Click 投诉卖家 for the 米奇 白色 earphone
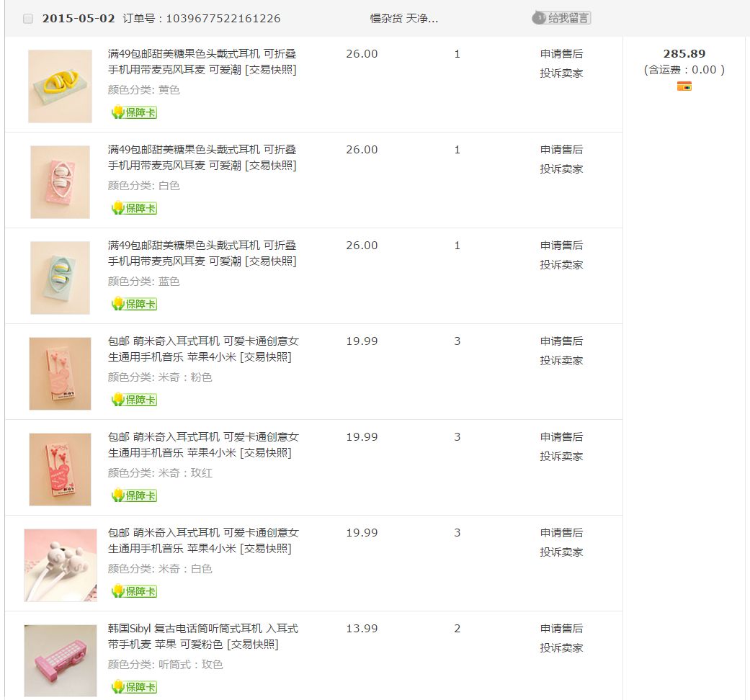 [x=561, y=552]
